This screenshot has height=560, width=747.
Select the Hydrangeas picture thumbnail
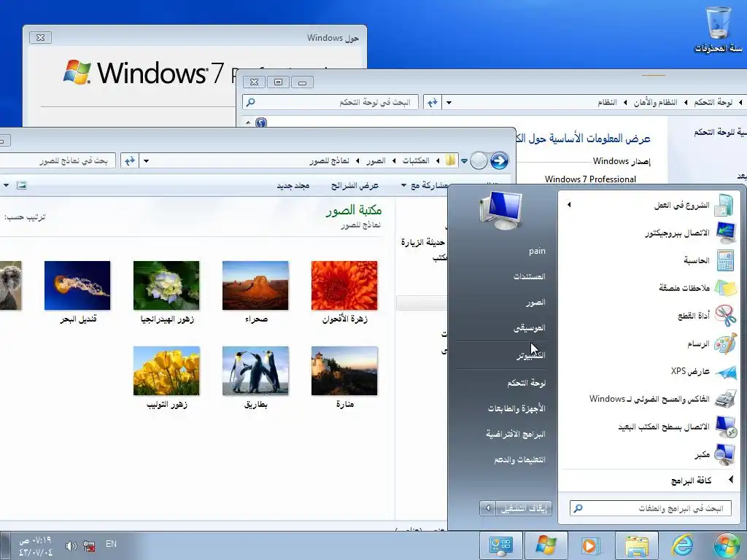[166, 285]
